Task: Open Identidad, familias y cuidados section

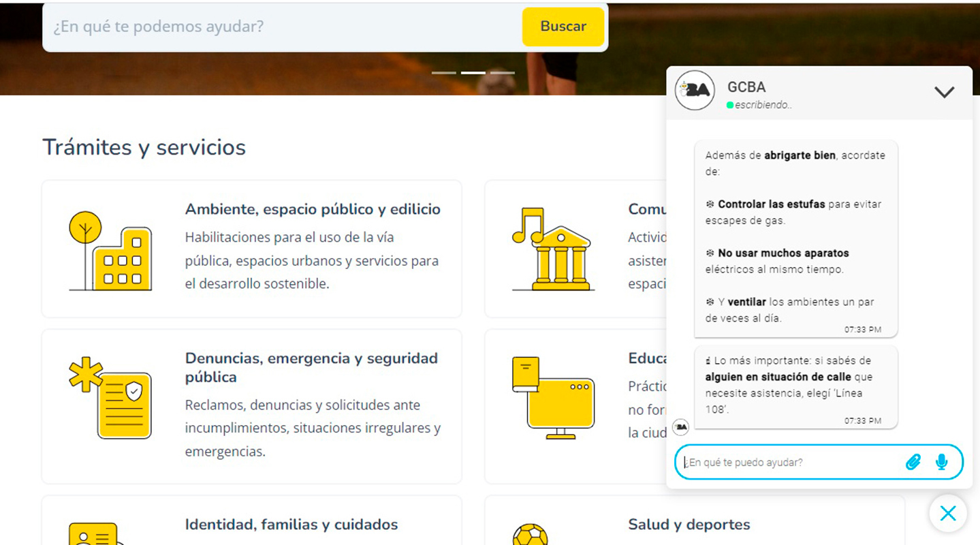Action: click(291, 525)
